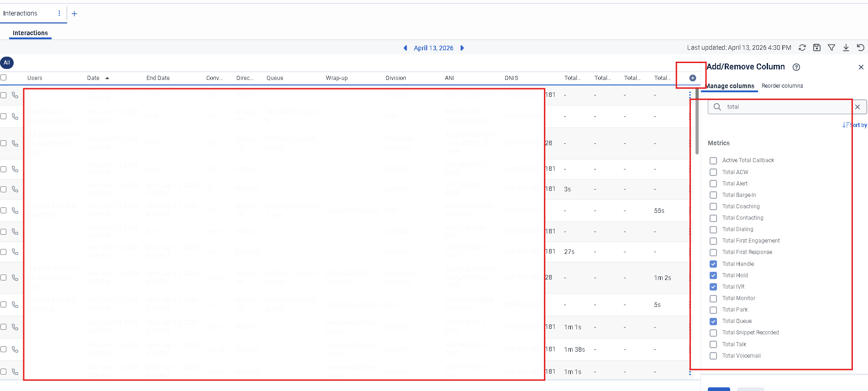Sort by the Division column header

396,78
